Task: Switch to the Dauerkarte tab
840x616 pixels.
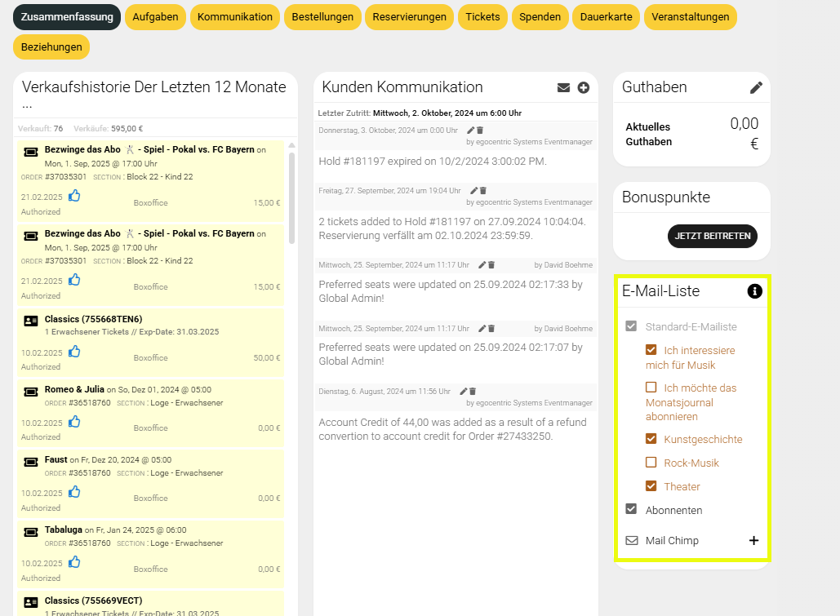Action: [x=606, y=17]
